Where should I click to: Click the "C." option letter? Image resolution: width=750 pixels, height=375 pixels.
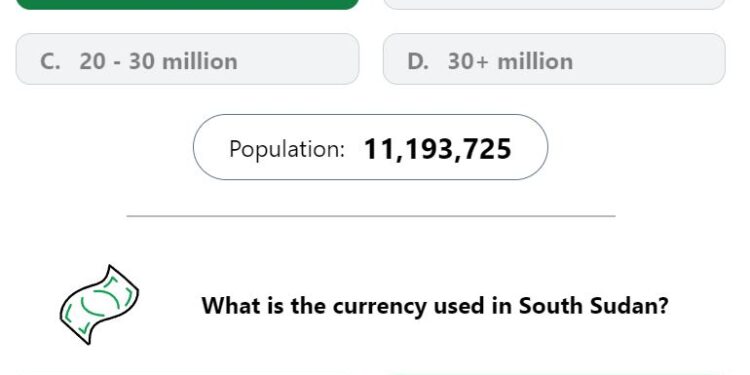click(51, 61)
